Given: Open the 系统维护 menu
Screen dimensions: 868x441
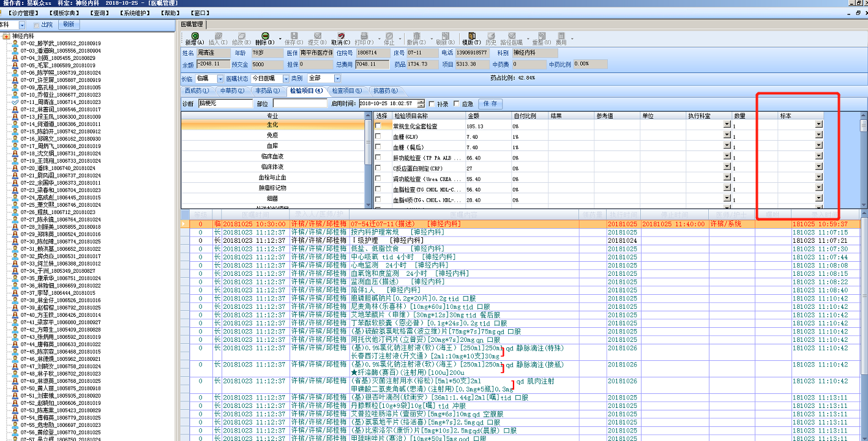Looking at the screenshot, I should [135, 13].
